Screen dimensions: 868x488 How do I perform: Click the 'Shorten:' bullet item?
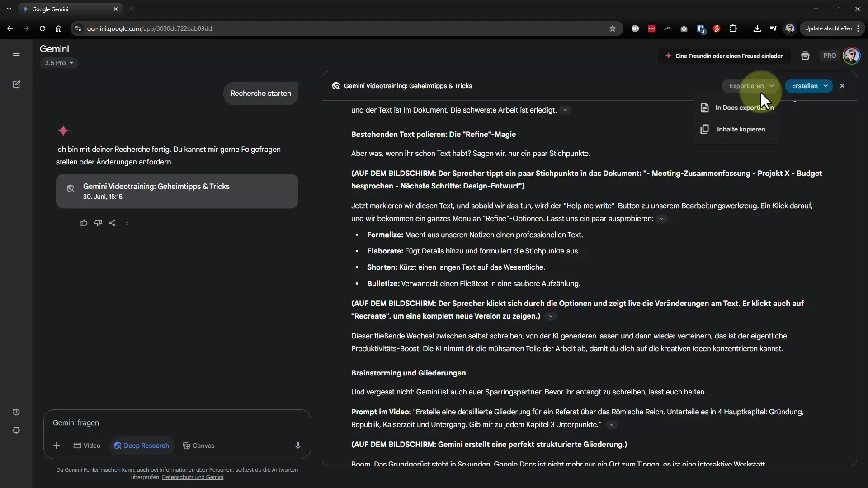(456, 267)
